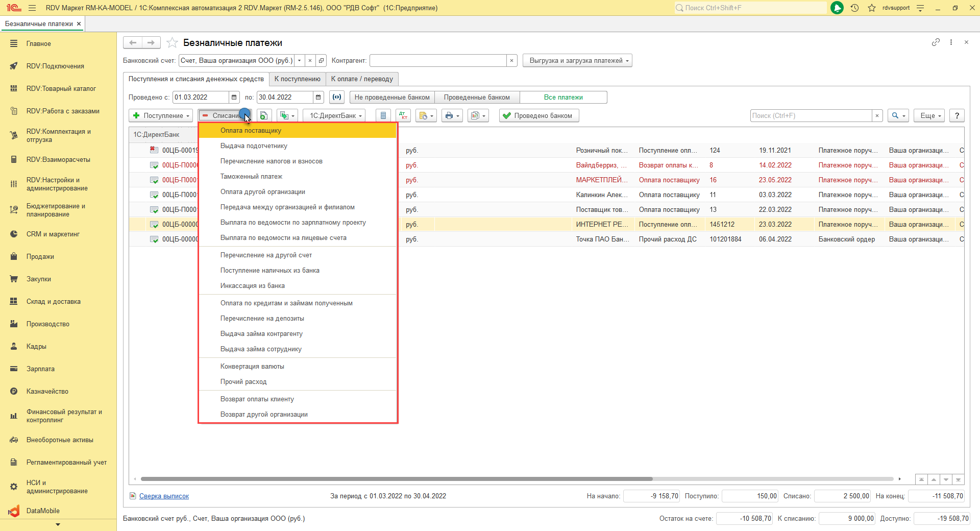The height and width of the screenshot is (531, 980).
Task: Switch filter to Проведенные банком
Action: (x=476, y=98)
